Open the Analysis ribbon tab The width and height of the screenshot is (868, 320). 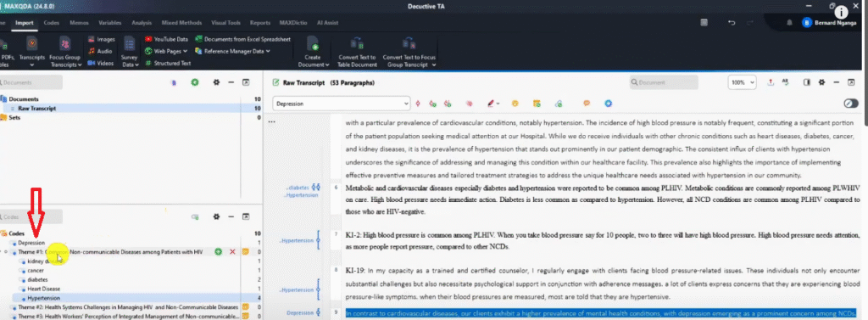[142, 23]
